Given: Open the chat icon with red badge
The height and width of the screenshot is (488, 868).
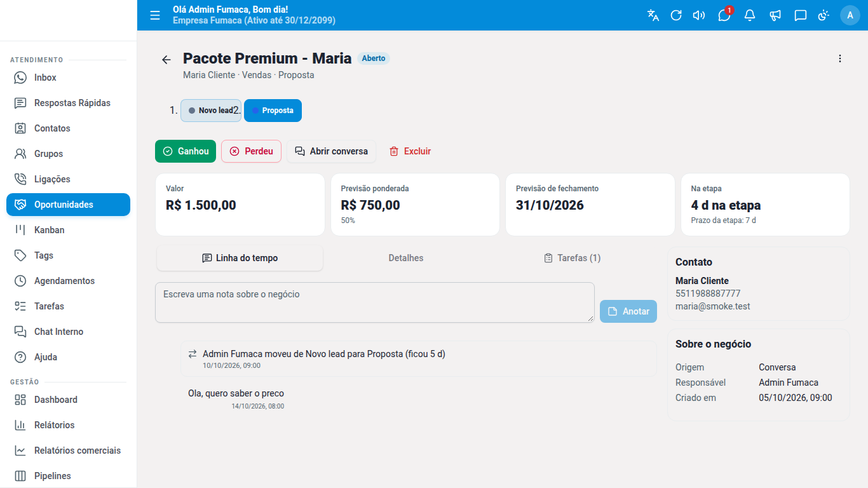Looking at the screenshot, I should (724, 15).
